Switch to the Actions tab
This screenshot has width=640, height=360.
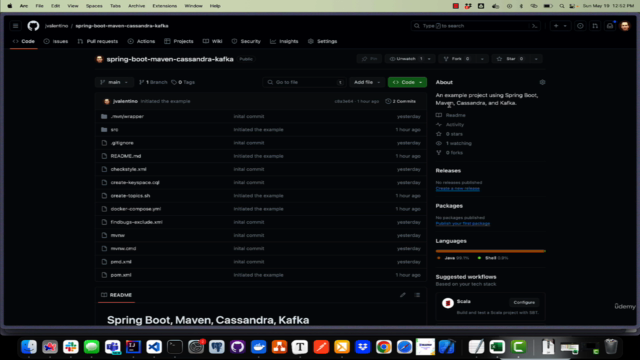(x=141, y=41)
